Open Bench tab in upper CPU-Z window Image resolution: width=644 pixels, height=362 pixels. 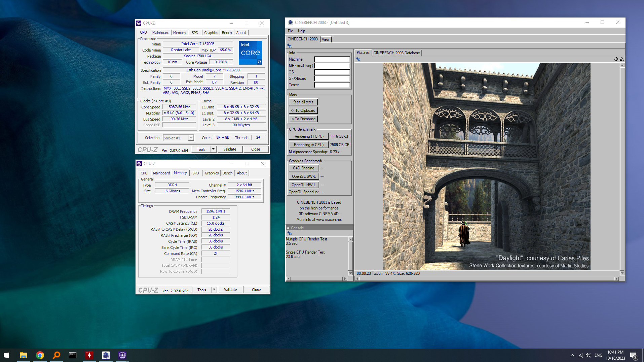(227, 33)
